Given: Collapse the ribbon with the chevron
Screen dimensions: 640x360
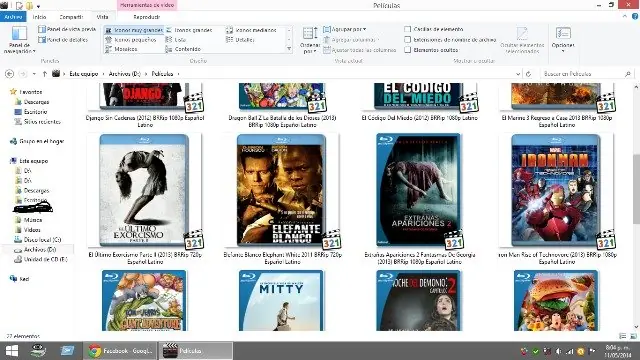Looking at the screenshot, I should tap(624, 16).
